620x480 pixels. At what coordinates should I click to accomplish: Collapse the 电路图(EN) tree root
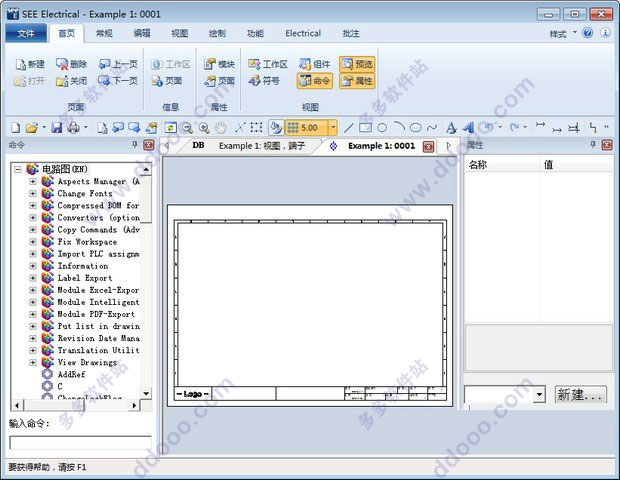[18, 170]
